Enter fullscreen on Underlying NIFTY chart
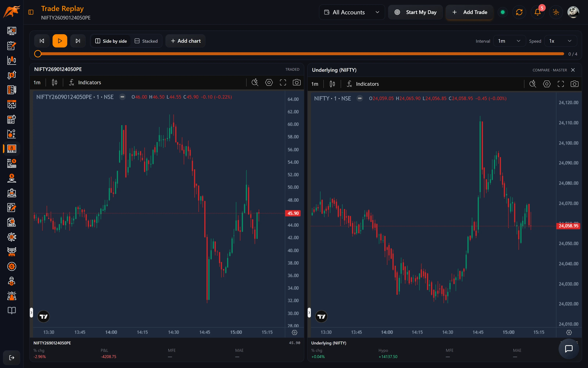Viewport: 588px width, 368px height. 561,84
